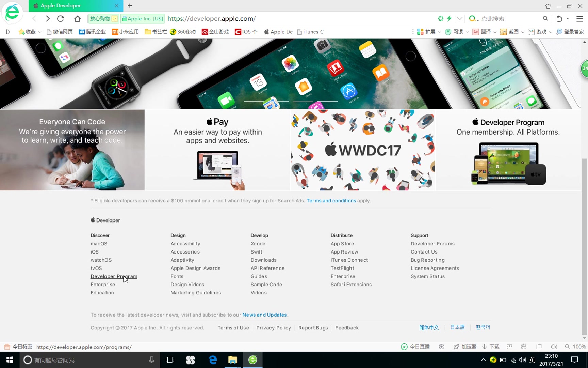
Task: Open 小米应用 bookmark
Action: tap(125, 32)
